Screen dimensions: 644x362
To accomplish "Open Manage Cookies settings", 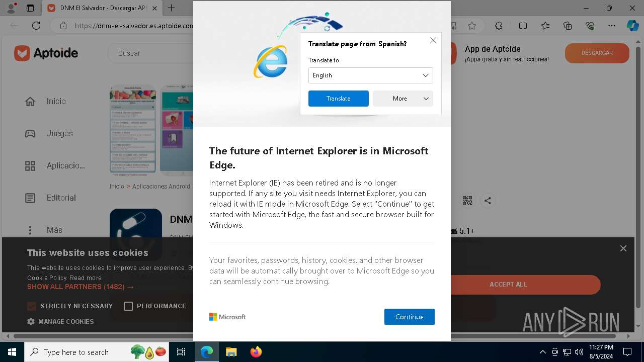I will [60, 321].
